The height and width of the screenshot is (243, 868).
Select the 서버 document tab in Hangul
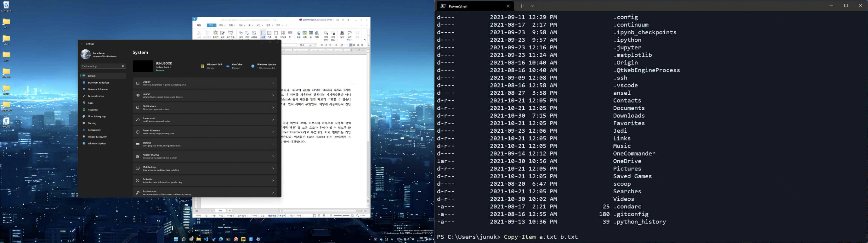(x=220, y=211)
